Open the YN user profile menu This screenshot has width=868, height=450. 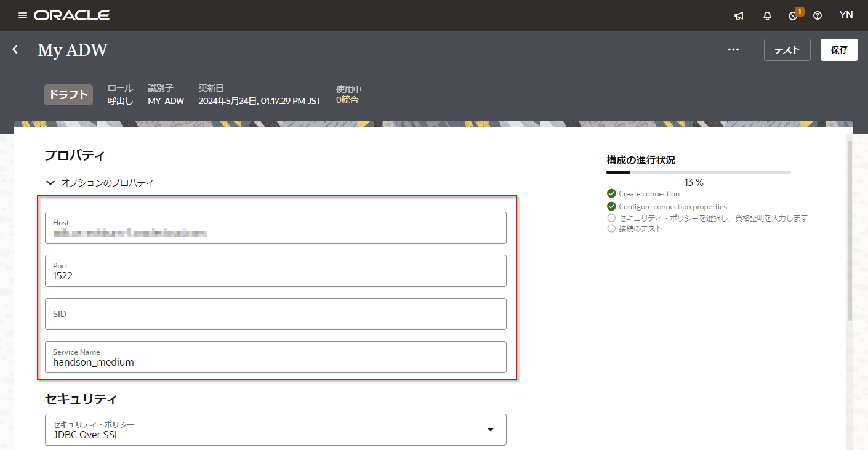(846, 15)
